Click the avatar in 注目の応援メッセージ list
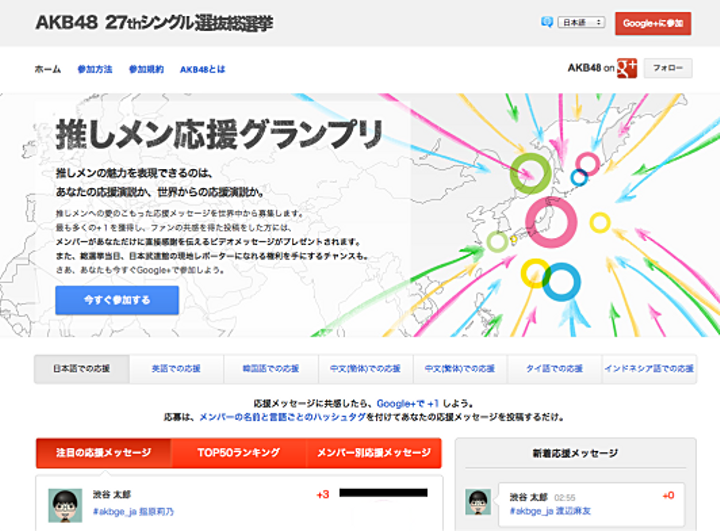720x531 pixels. [x=65, y=505]
